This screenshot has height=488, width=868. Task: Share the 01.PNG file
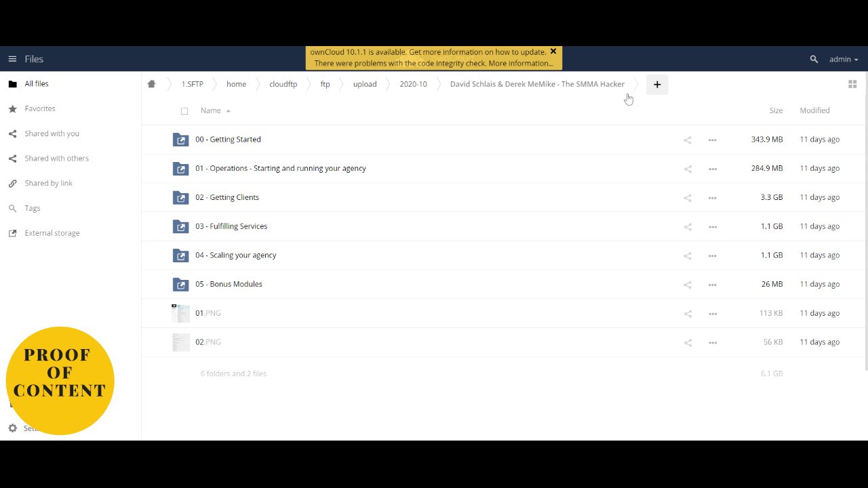pos(688,314)
